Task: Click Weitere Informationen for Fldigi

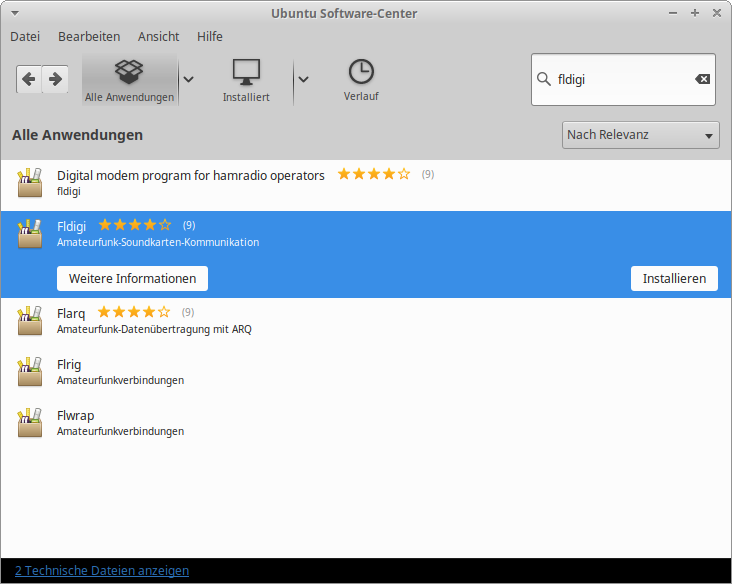Action: click(x=133, y=279)
